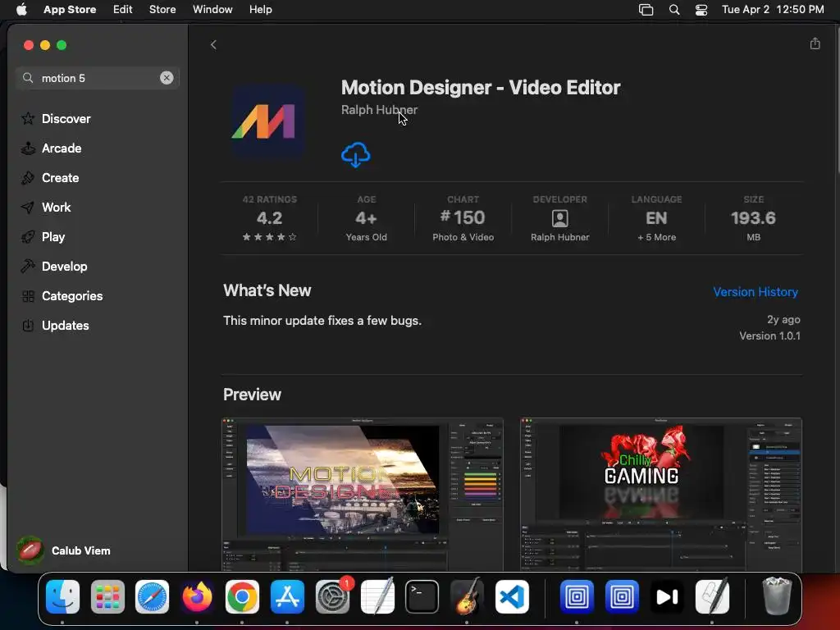Open the Calub Viem account profile
Viewport: 840px width, 630px height.
pos(64,550)
